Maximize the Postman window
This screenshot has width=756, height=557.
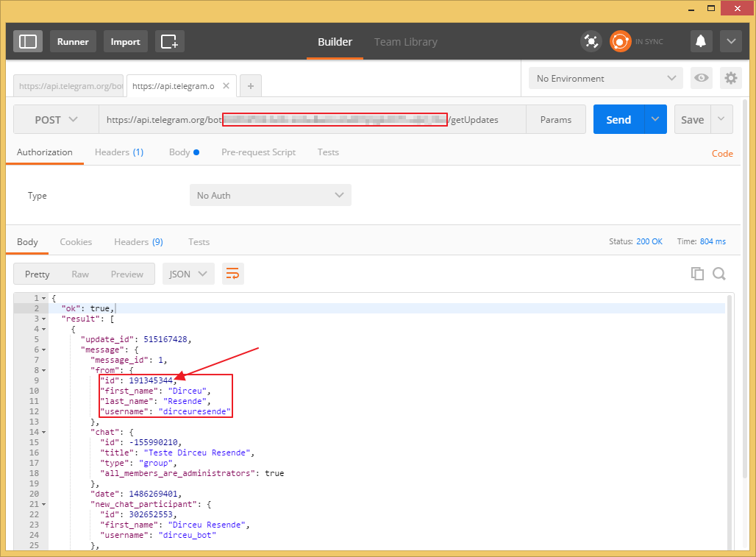(710, 8)
